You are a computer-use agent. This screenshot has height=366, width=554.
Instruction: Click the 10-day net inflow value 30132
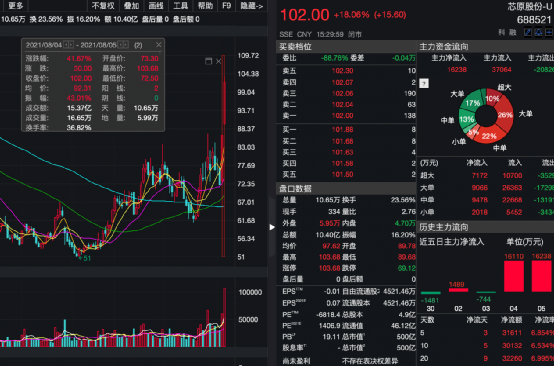(512, 346)
